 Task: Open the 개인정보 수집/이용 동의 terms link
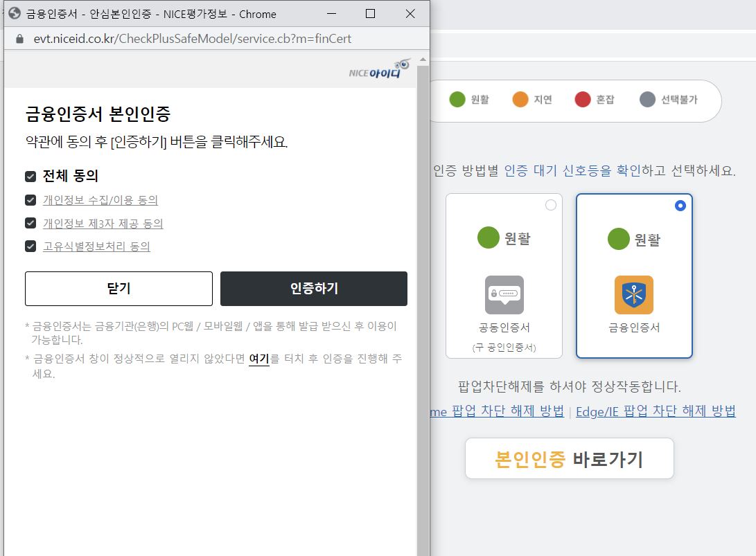point(100,200)
